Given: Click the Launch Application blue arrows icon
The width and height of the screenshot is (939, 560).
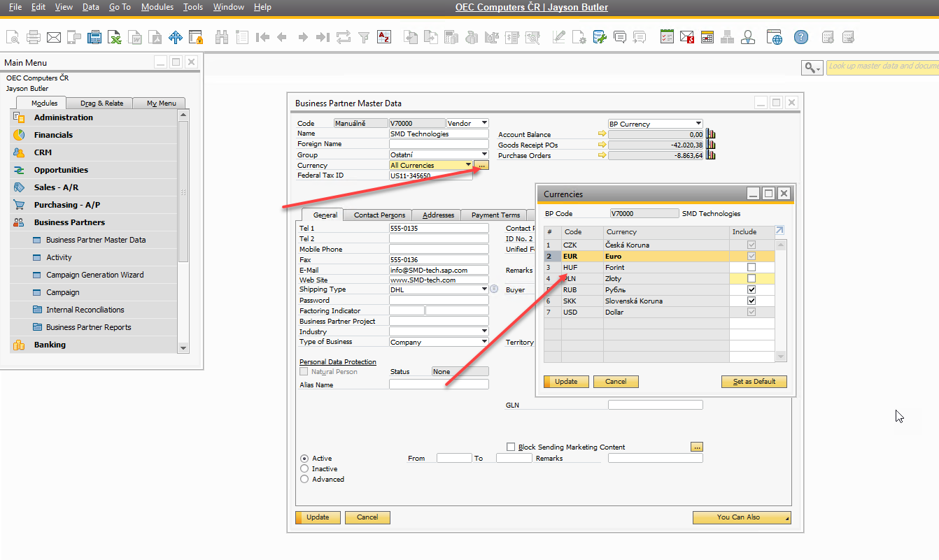Looking at the screenshot, I should pos(176,37).
